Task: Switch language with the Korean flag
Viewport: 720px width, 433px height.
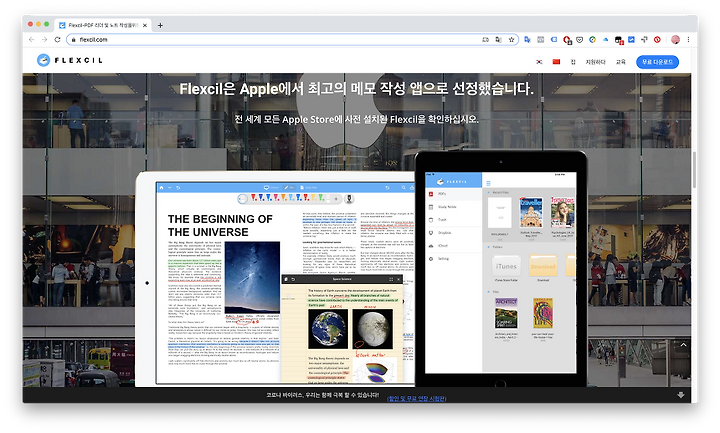Action: pos(540,62)
